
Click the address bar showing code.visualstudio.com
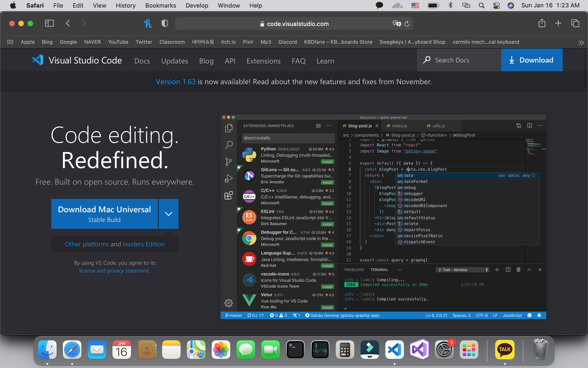coord(294,24)
